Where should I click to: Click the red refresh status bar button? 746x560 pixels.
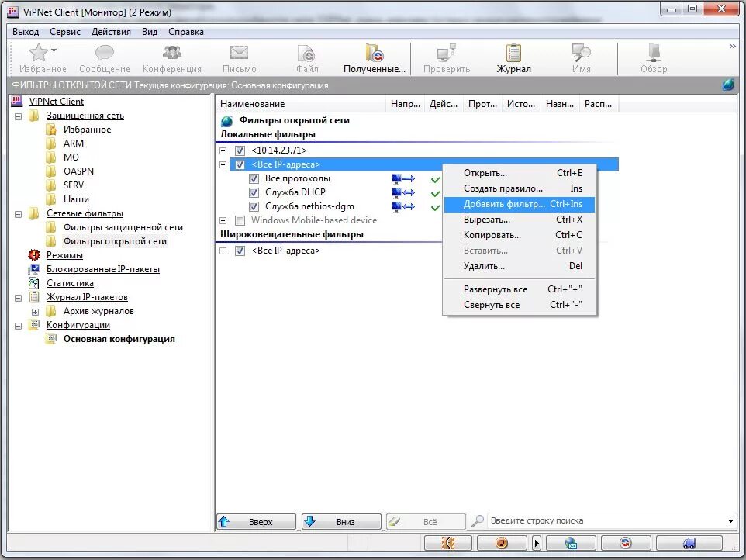[625, 543]
